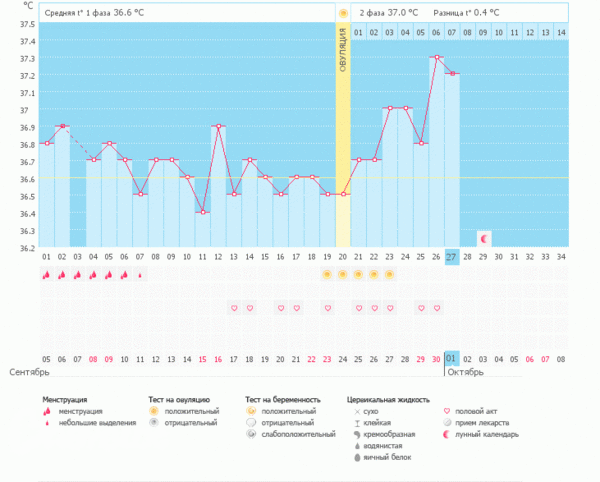Select the positive ovulation sun icon under day 19
Viewport: 600px width, 482px height.
point(327,274)
